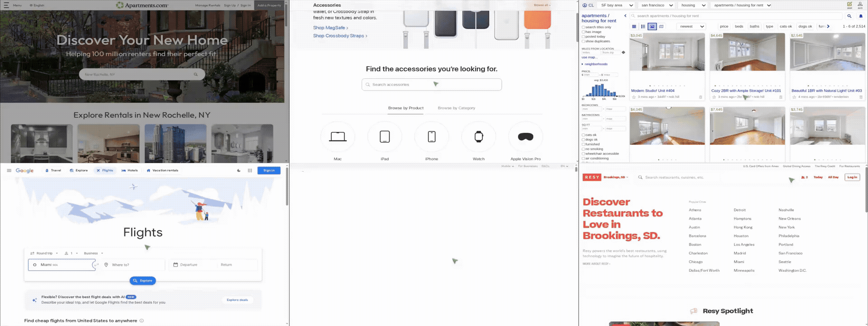Open the 'Vacation rentals' tab in Google
The height and width of the screenshot is (326, 868).
[x=162, y=171]
